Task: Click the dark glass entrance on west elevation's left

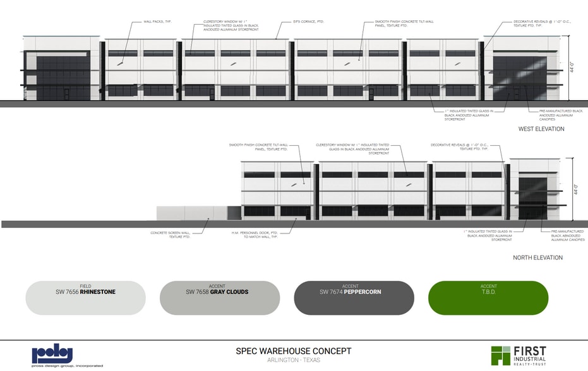Action: pos(63,78)
